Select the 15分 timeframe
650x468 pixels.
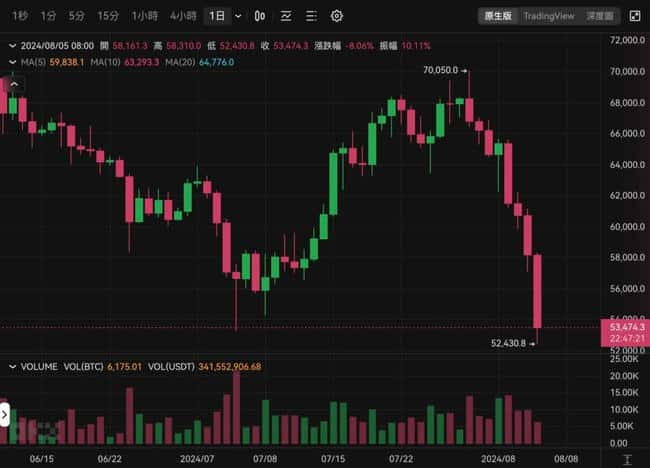coord(108,16)
